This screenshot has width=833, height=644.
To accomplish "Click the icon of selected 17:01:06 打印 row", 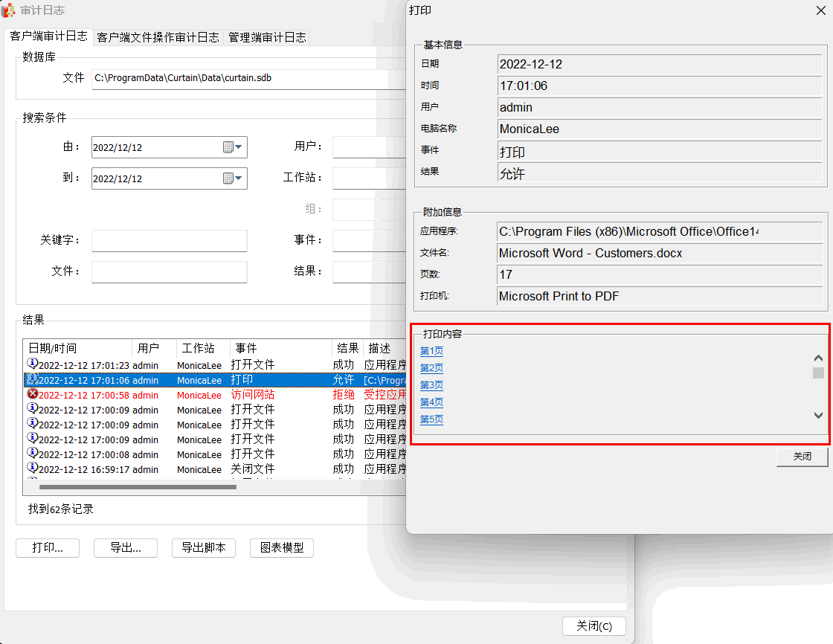I will point(33,379).
